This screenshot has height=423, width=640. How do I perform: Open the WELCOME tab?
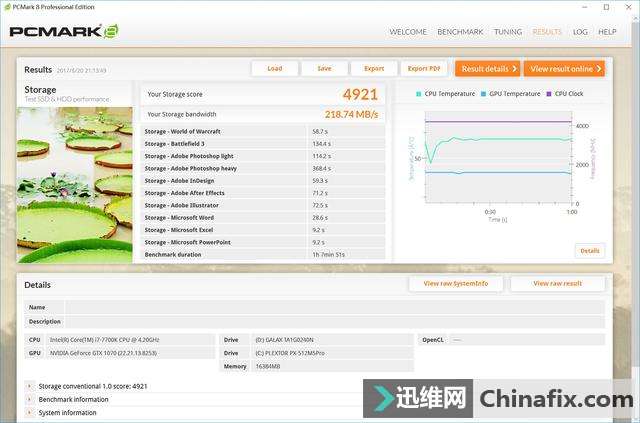click(408, 32)
